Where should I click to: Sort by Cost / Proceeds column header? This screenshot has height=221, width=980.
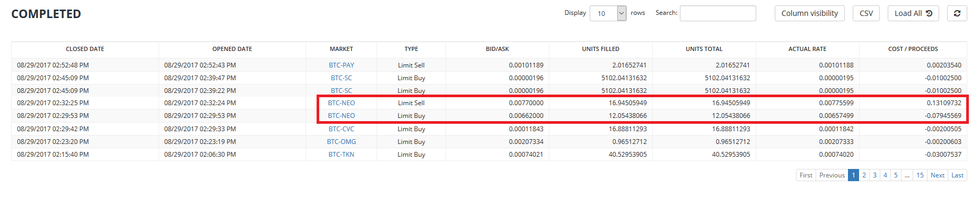tap(913, 49)
